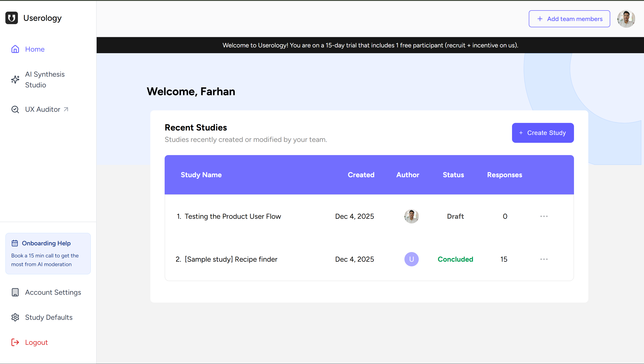
Task: Click the author avatar on Testing the Product User Flow
Action: [x=411, y=216]
